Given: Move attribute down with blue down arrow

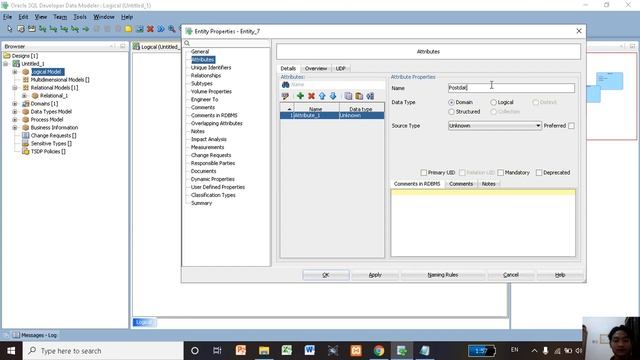Looking at the screenshot, I should [x=333, y=96].
